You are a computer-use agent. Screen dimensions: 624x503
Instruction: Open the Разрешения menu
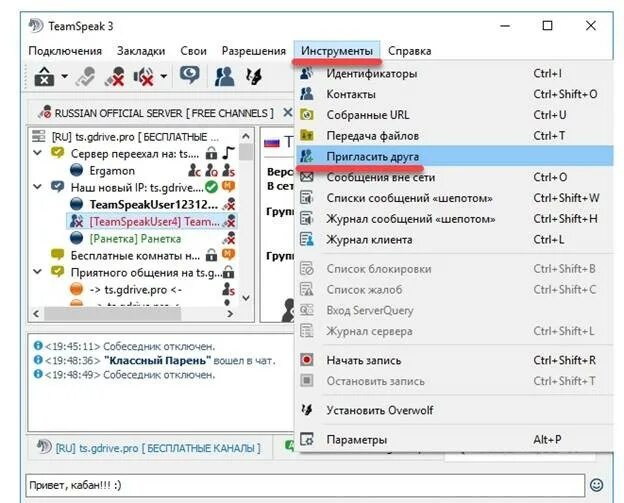click(x=254, y=51)
